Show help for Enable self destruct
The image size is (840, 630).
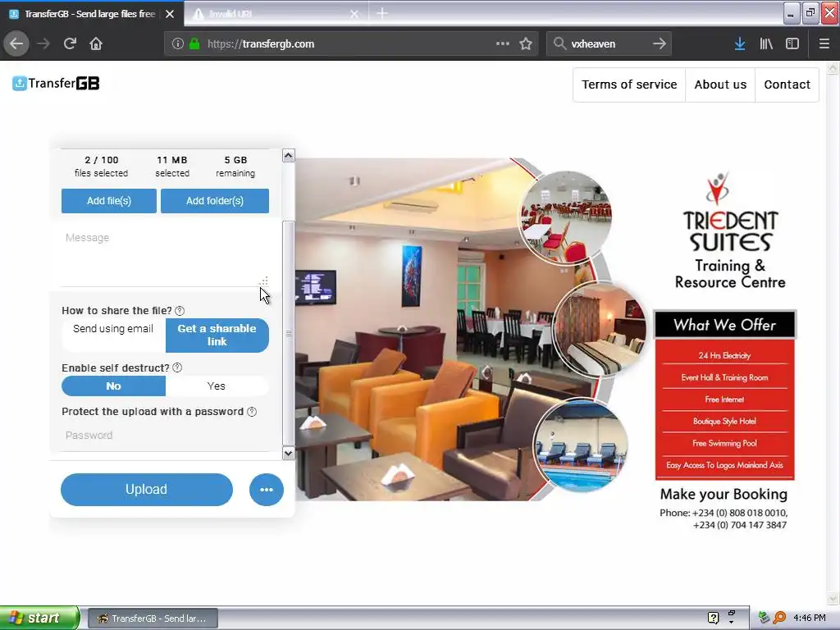click(x=177, y=367)
